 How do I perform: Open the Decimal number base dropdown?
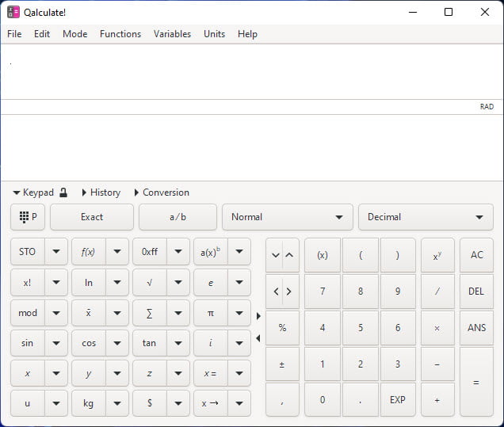coord(426,217)
